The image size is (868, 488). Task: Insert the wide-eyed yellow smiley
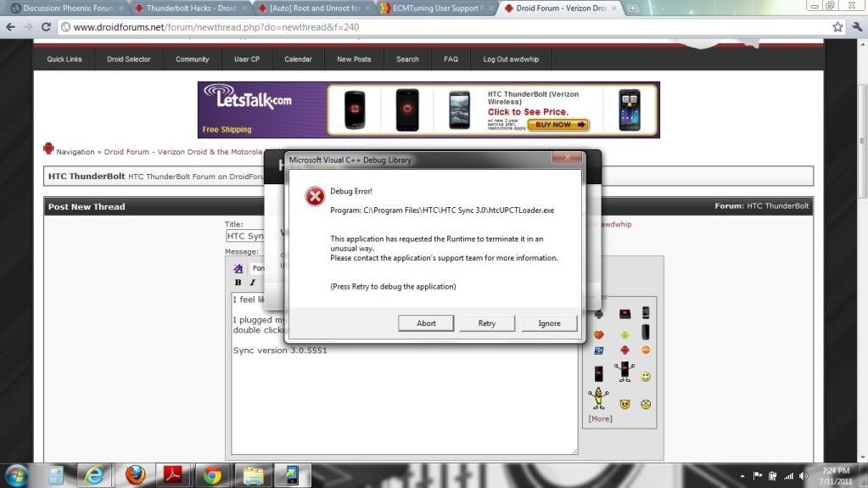point(646,404)
